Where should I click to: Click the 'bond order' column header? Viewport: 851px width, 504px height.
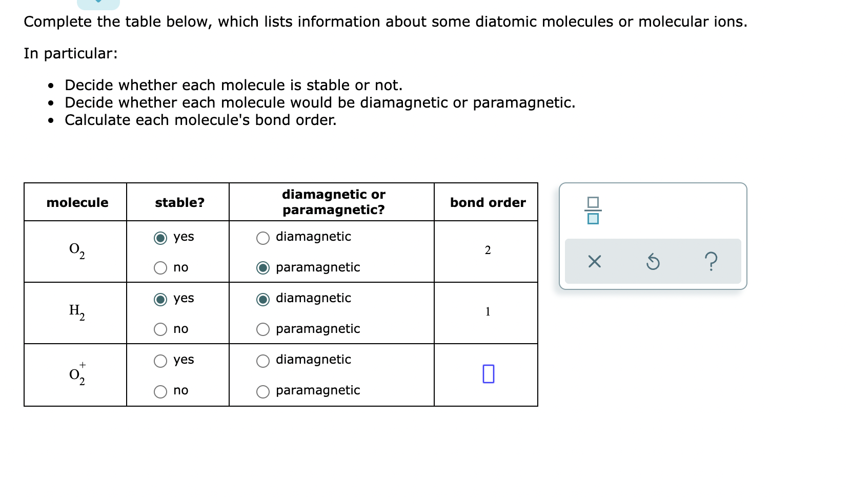(488, 202)
